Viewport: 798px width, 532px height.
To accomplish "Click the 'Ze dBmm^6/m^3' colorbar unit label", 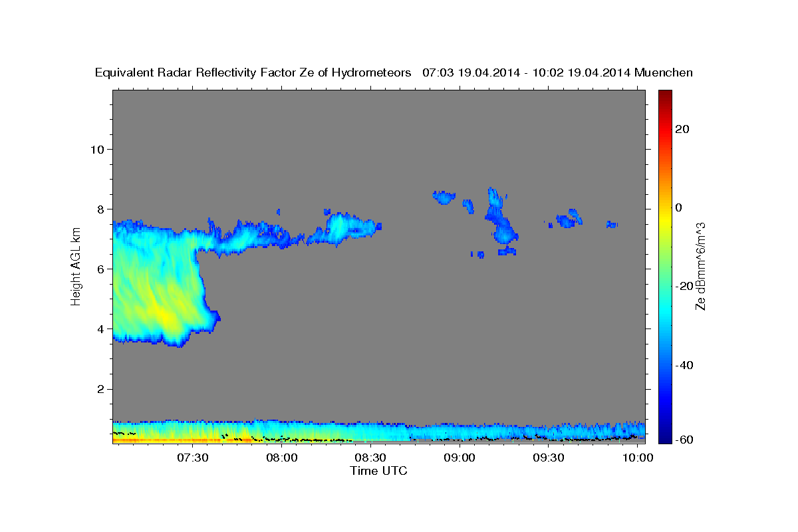I will (700, 267).
